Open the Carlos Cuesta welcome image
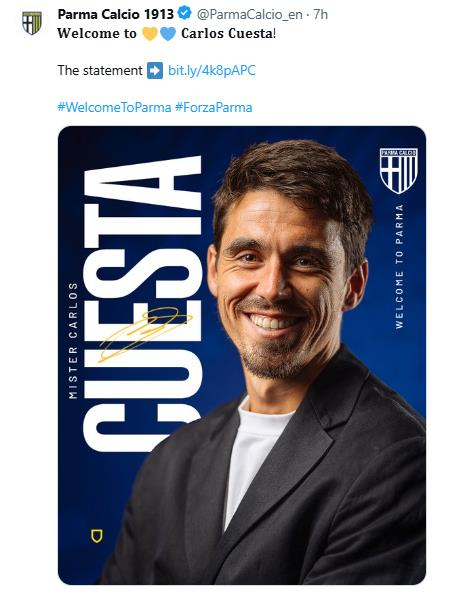This screenshot has width=474, height=597. tap(242, 355)
